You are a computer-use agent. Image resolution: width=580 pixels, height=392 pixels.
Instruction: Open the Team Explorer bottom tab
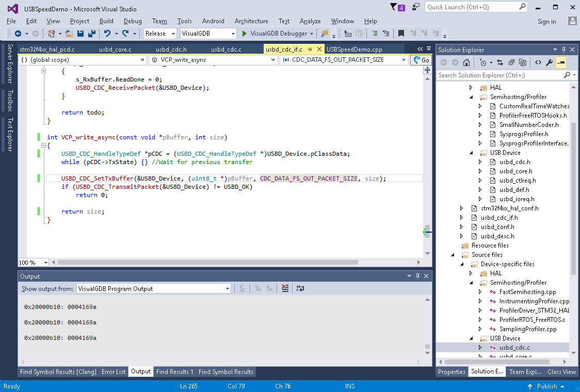525,372
